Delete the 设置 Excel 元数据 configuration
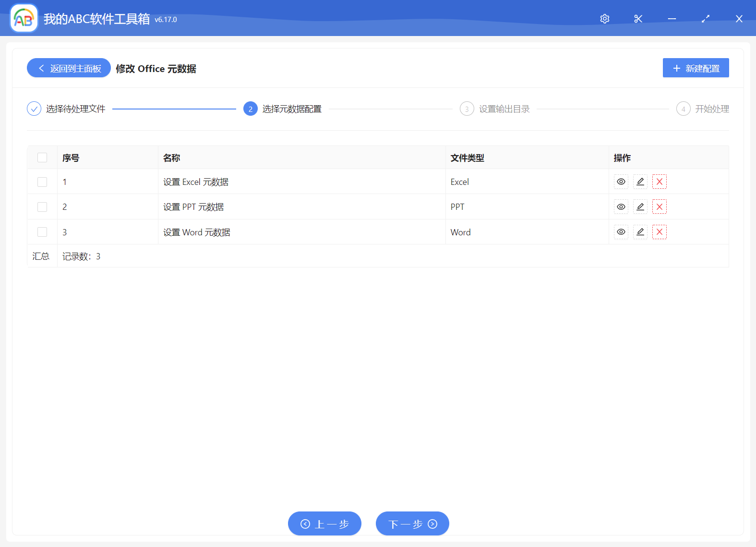This screenshot has height=547, width=756. tap(660, 182)
